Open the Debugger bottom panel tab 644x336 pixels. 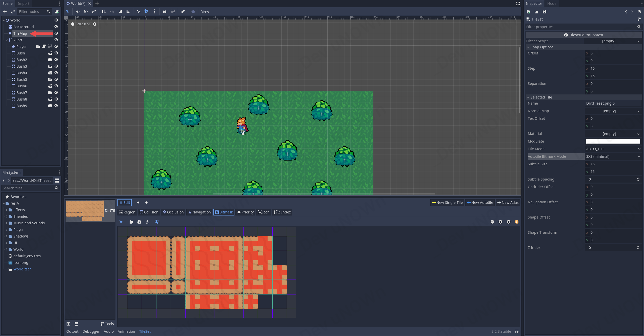pyautogui.click(x=91, y=331)
